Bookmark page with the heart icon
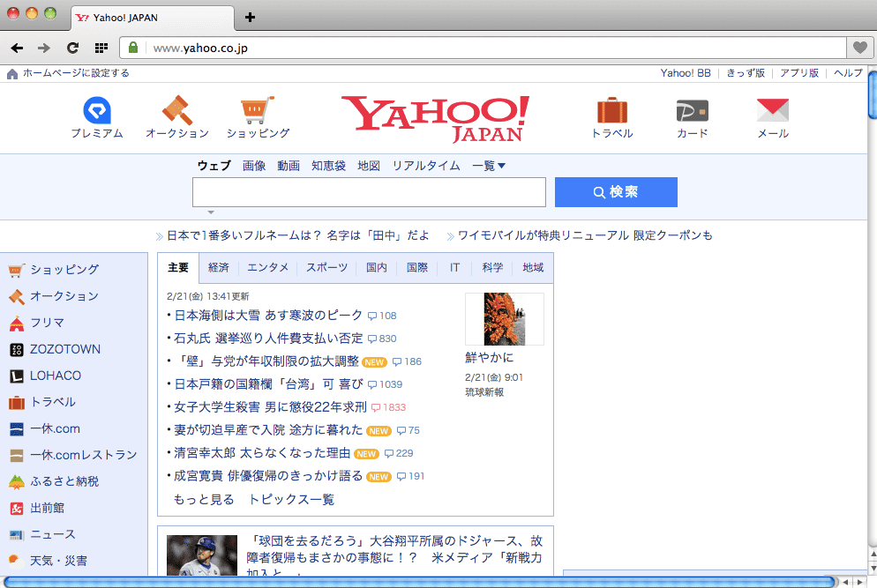877x588 pixels. [860, 48]
